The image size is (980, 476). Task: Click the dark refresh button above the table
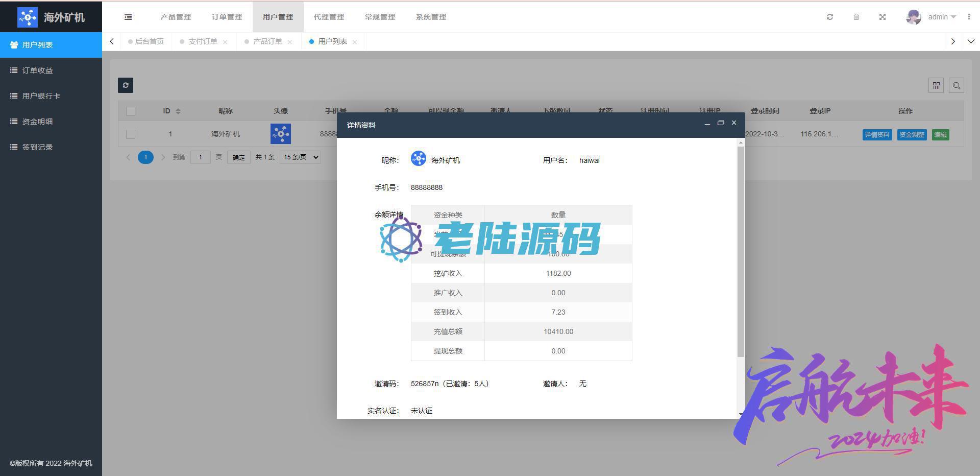point(126,85)
